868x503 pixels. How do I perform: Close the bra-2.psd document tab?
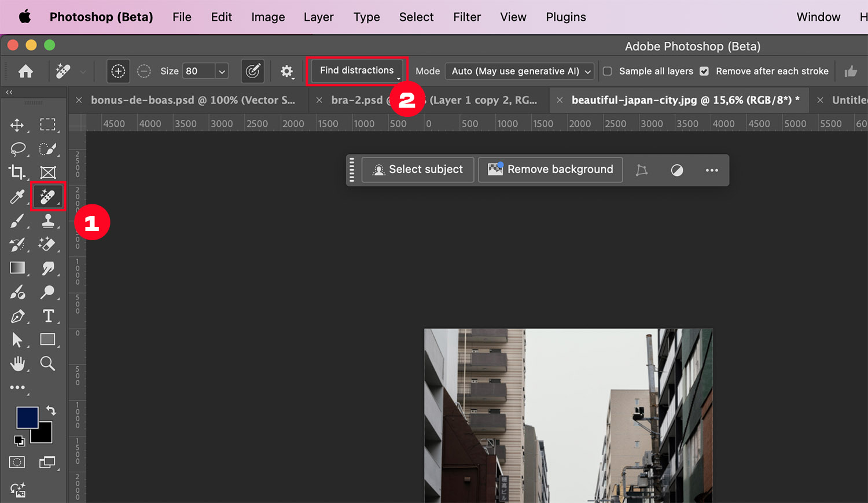(x=319, y=100)
